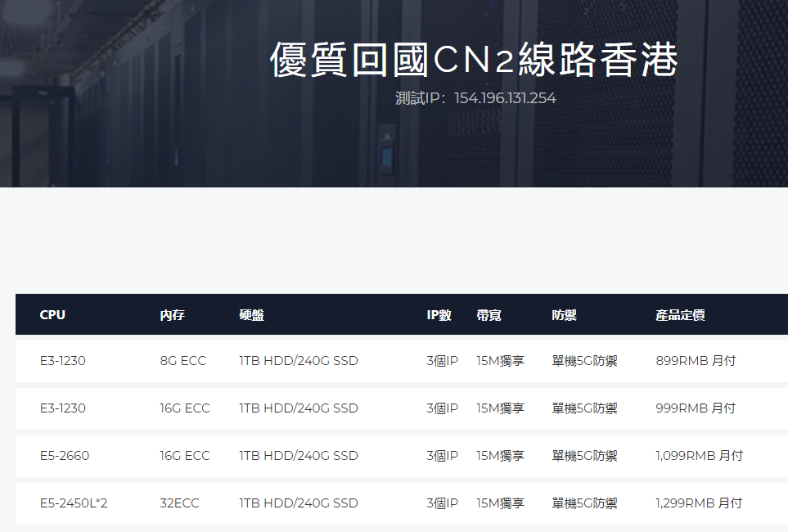Click 單機5G防禦 in the E5-2660 row
This screenshot has width=788, height=532.
click(x=584, y=456)
